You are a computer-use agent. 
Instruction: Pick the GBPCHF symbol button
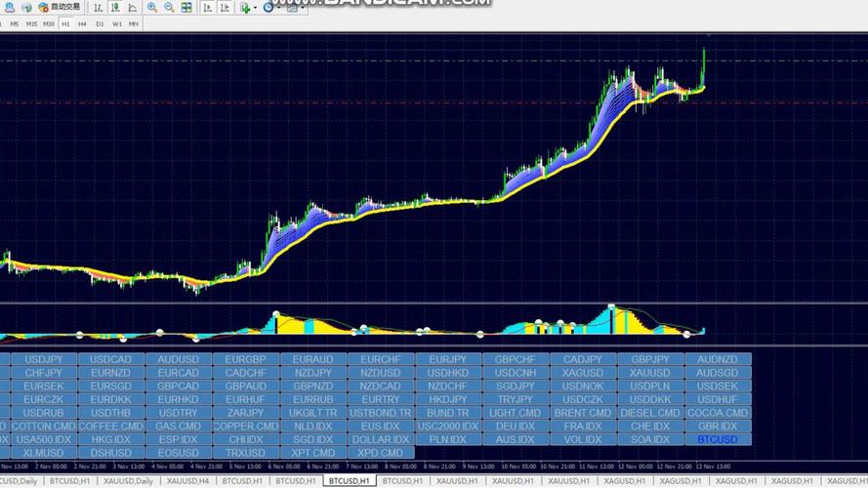coord(516,359)
